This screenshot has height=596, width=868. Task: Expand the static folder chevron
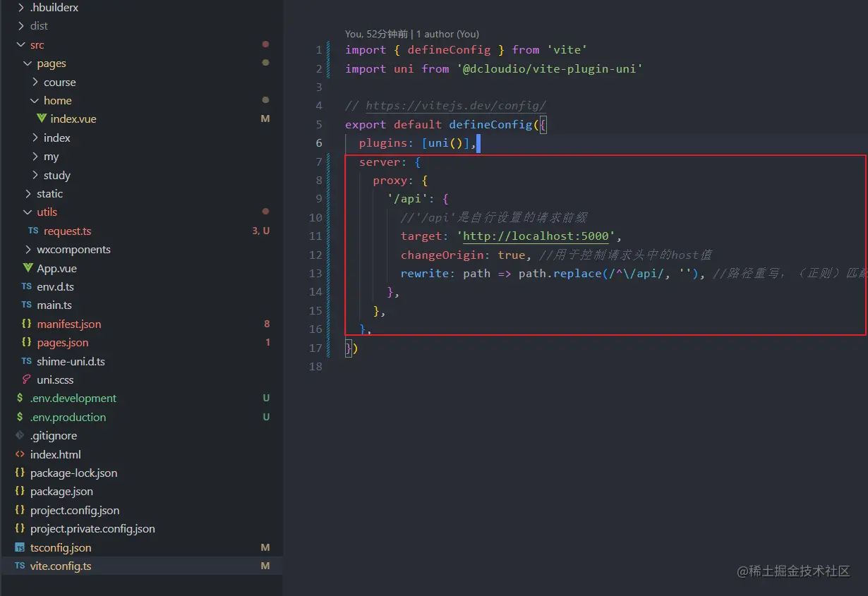coord(28,194)
